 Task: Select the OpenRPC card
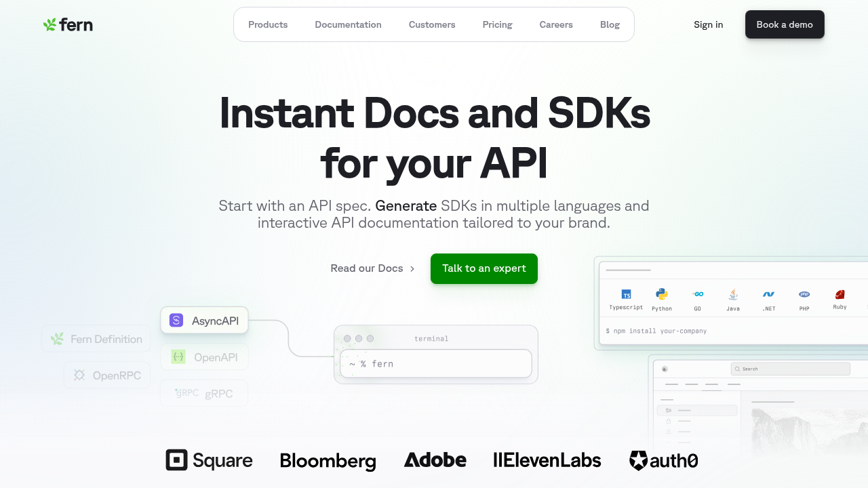point(107,375)
